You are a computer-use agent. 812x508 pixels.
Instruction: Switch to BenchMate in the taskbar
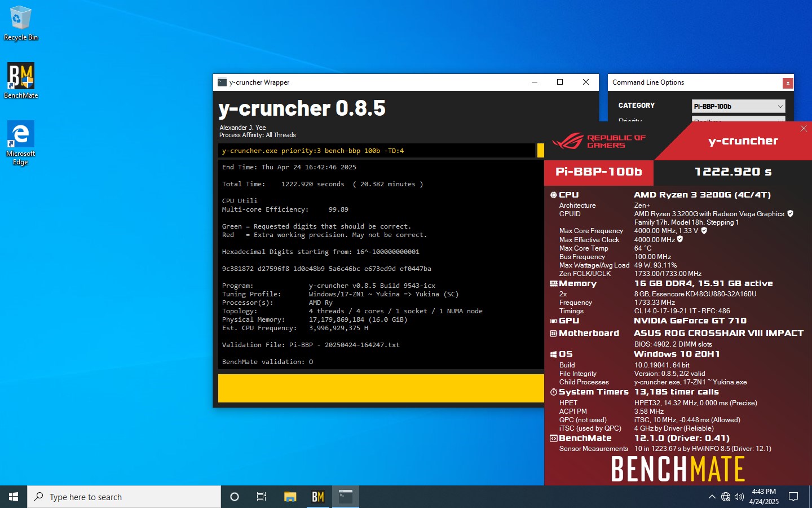318,497
